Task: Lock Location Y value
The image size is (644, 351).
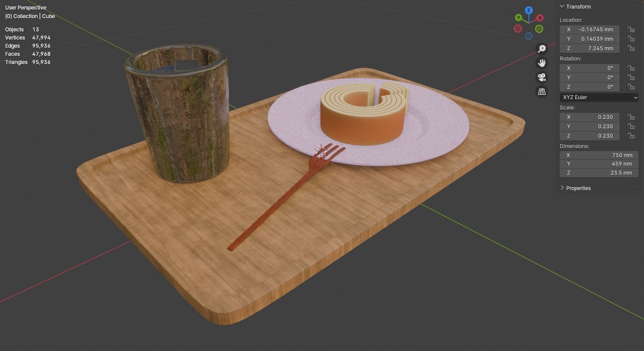Action: pos(631,39)
